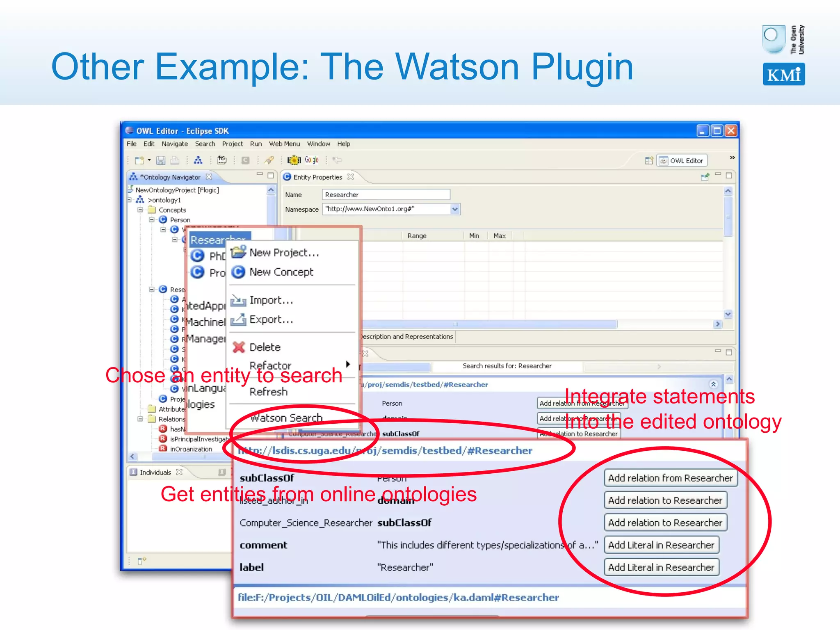
Task: Maximize the Entity Properties panel
Action: point(729,176)
